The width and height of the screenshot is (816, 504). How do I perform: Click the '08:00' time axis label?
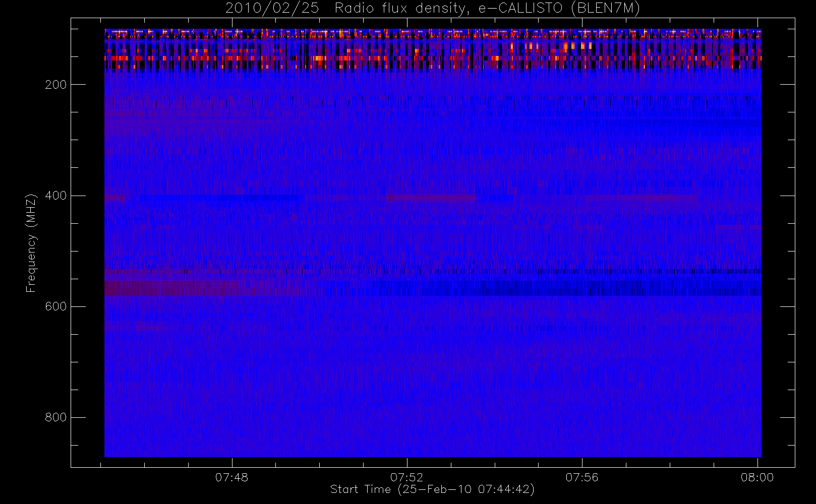click(757, 477)
